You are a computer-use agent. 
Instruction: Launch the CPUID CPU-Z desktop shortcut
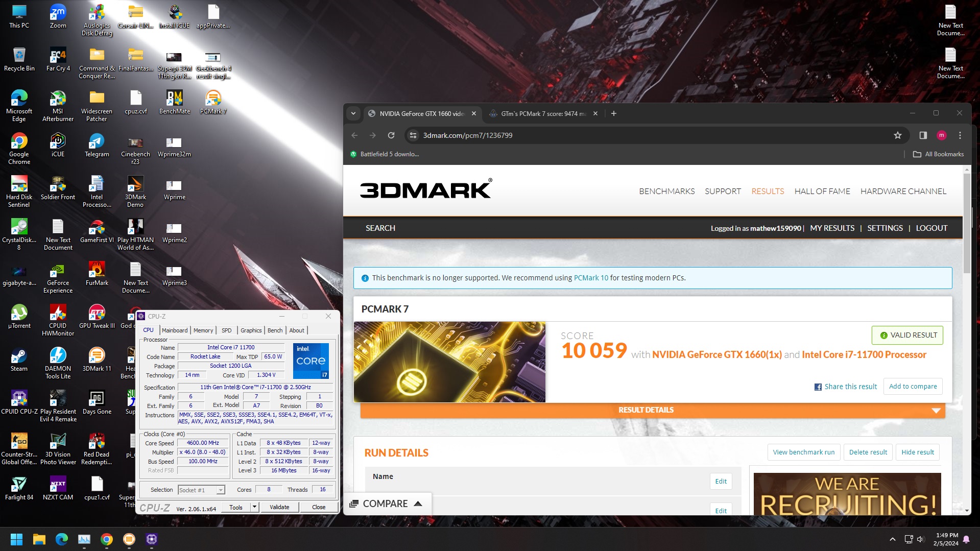[x=19, y=402]
